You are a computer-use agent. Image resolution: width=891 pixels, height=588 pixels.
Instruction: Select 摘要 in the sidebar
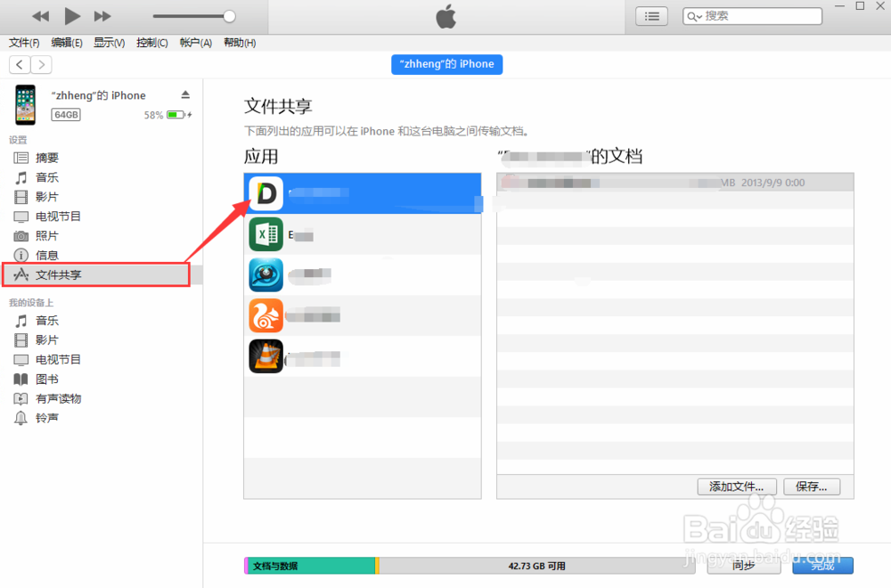click(x=48, y=158)
